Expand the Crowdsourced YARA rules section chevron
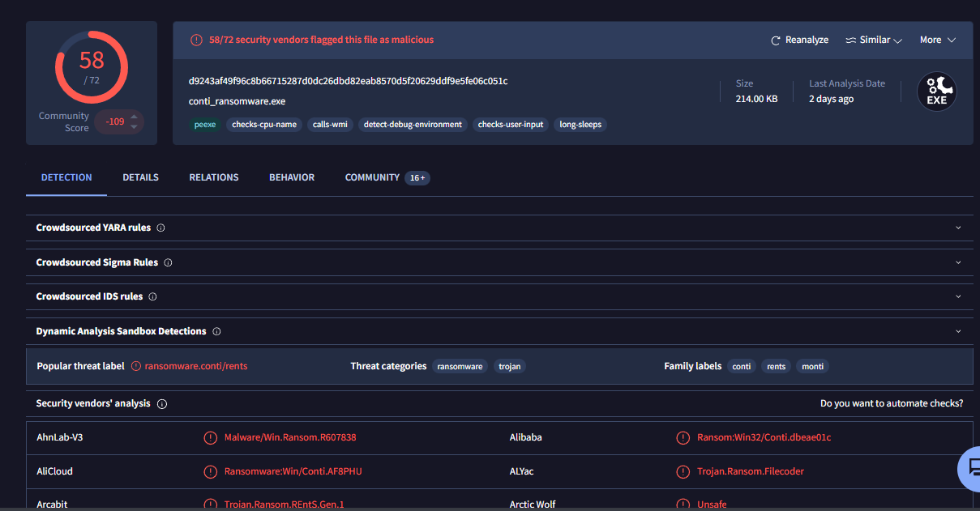 (958, 228)
